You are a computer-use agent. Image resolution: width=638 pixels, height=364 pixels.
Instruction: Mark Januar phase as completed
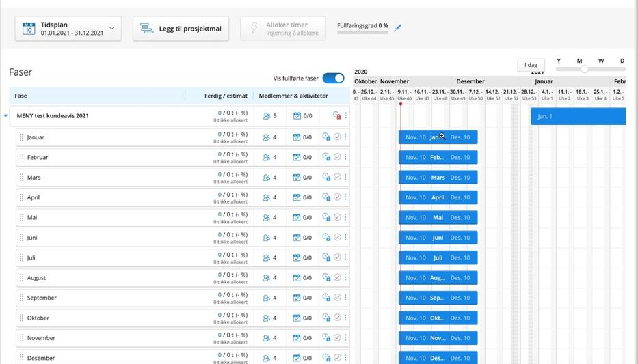click(x=337, y=137)
